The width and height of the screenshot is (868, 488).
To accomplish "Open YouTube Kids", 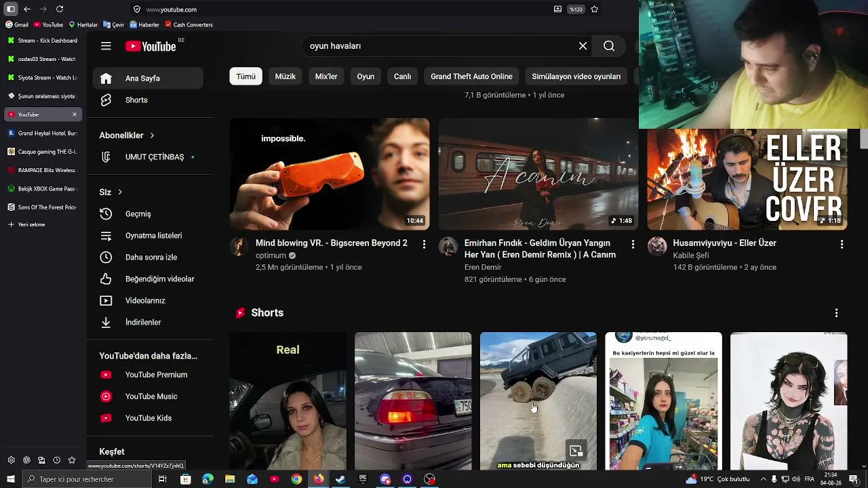I will pyautogui.click(x=148, y=418).
